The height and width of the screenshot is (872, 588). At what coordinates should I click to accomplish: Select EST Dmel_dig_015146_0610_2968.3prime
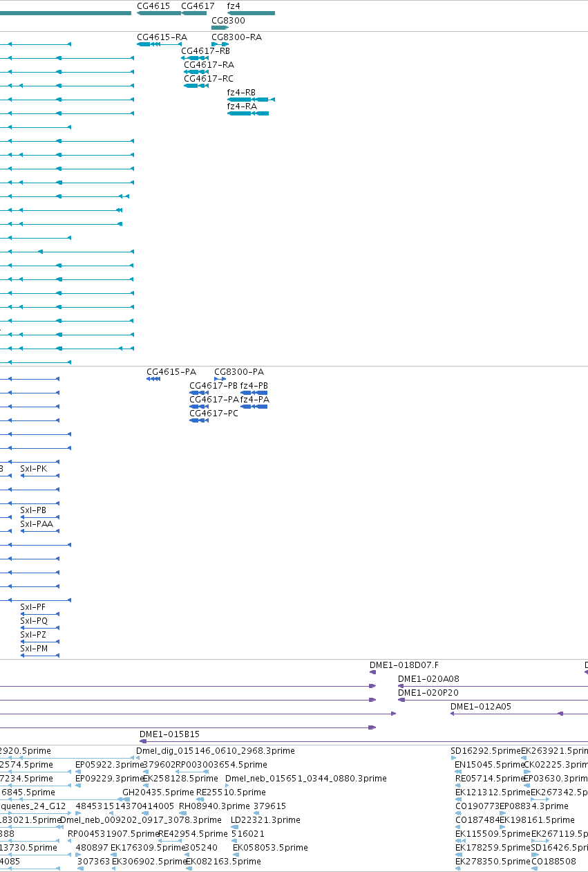216,751
